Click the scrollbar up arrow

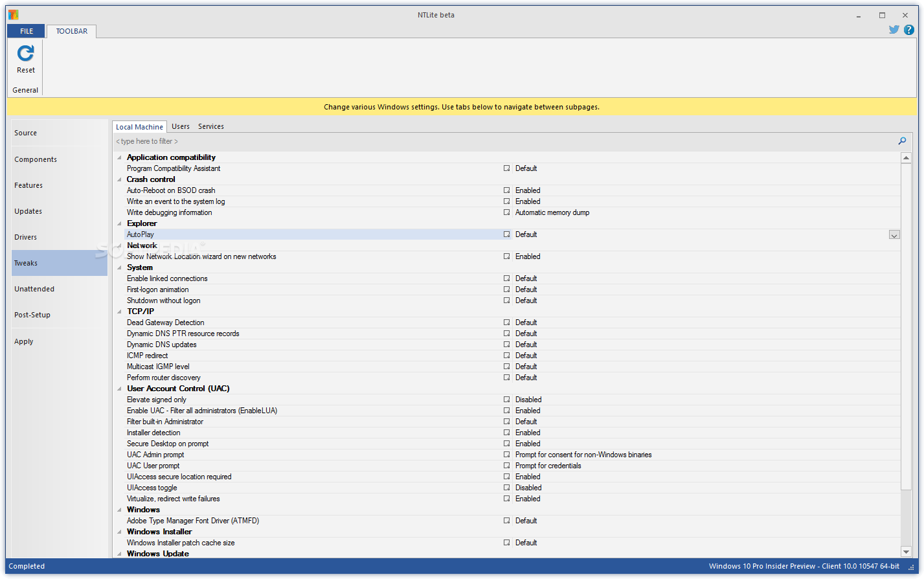907,157
